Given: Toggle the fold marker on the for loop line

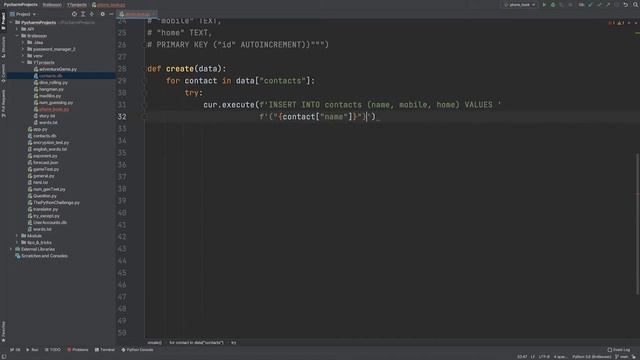Looking at the screenshot, I should (x=145, y=81).
